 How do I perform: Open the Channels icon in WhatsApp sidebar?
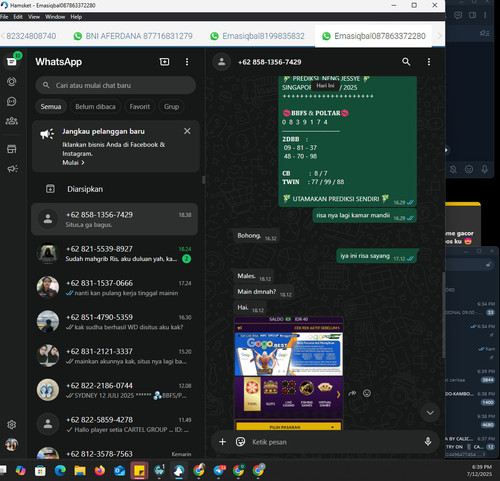12,101
